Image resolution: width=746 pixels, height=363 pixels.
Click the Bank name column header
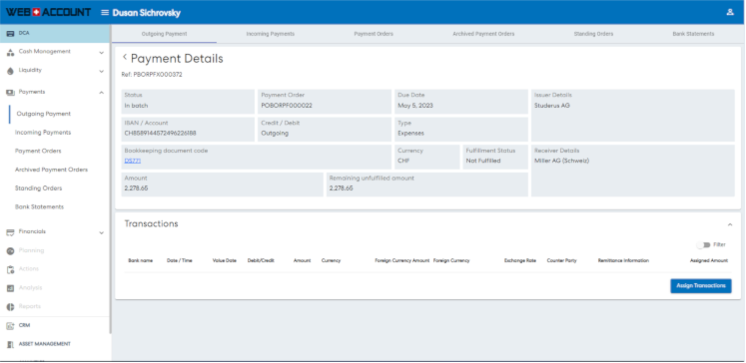point(140,261)
